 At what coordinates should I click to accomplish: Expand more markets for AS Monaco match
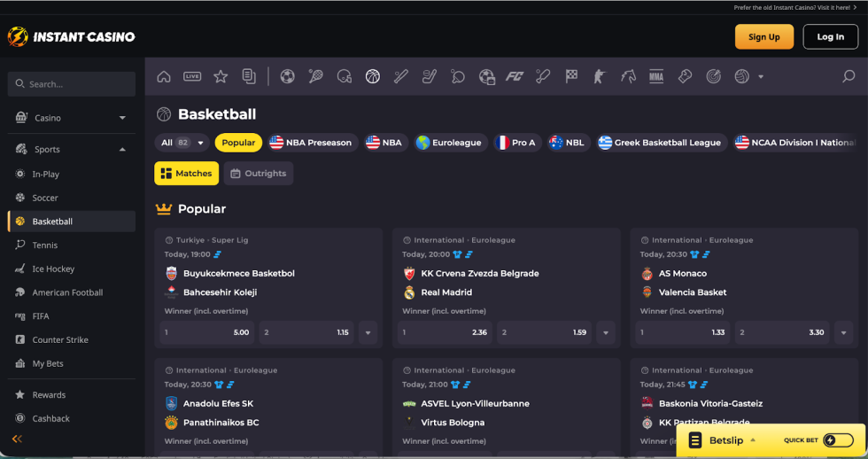pos(844,332)
